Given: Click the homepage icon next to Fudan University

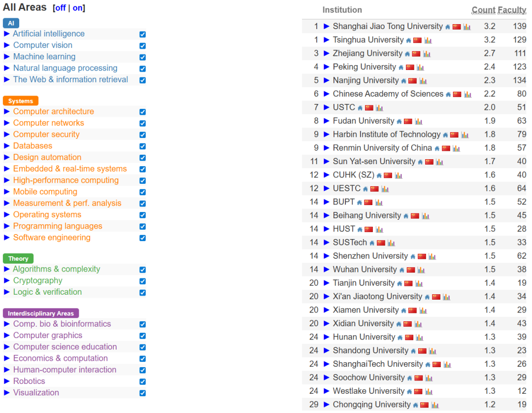Looking at the screenshot, I should tap(399, 121).
